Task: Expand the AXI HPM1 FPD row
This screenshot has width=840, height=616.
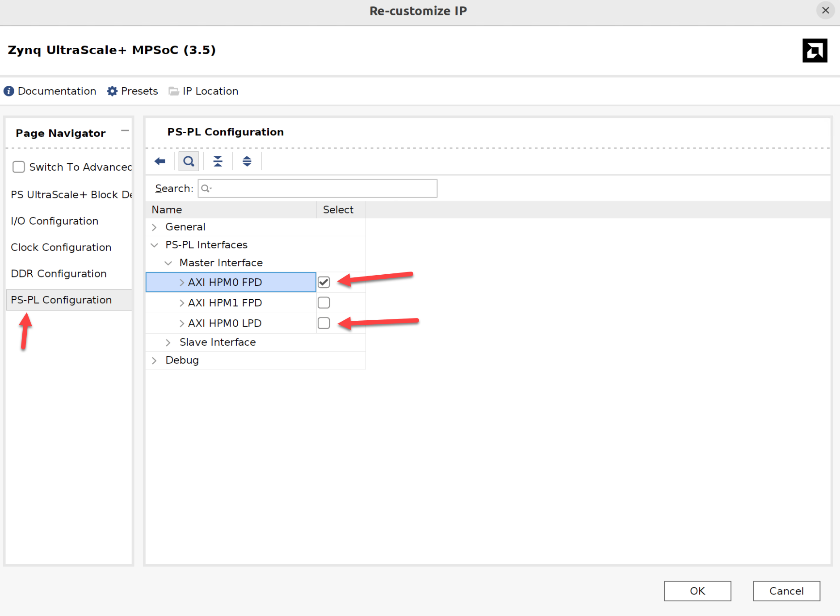Action: [x=182, y=303]
